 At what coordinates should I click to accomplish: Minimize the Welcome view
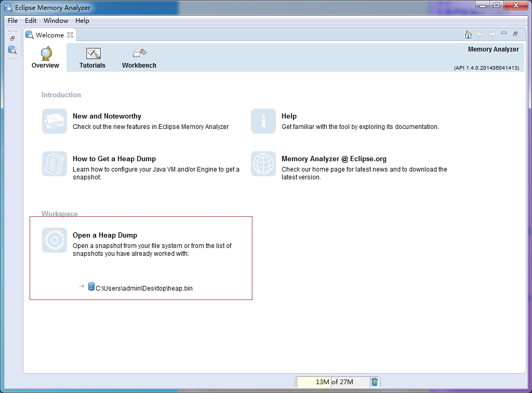tap(504, 33)
